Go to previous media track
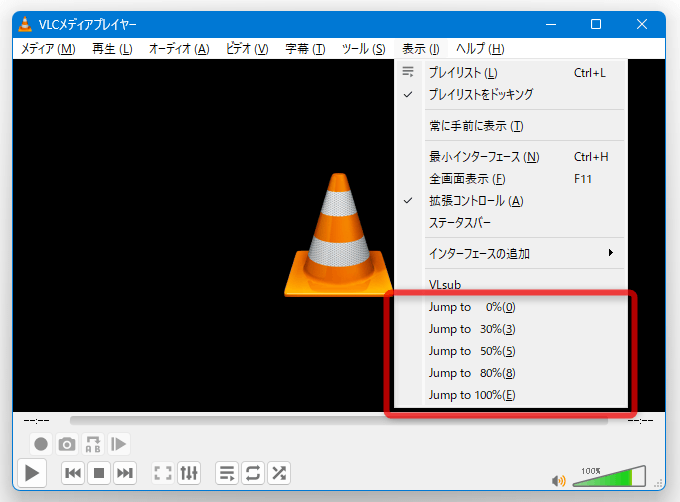The image size is (680, 502). 73,473
